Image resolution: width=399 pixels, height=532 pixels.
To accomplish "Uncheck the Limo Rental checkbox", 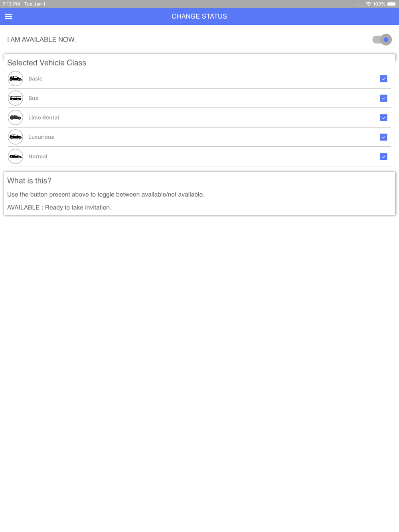I will coord(383,118).
